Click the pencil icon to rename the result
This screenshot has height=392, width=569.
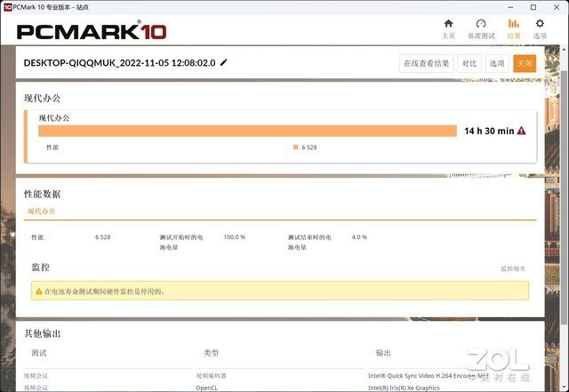pos(224,62)
